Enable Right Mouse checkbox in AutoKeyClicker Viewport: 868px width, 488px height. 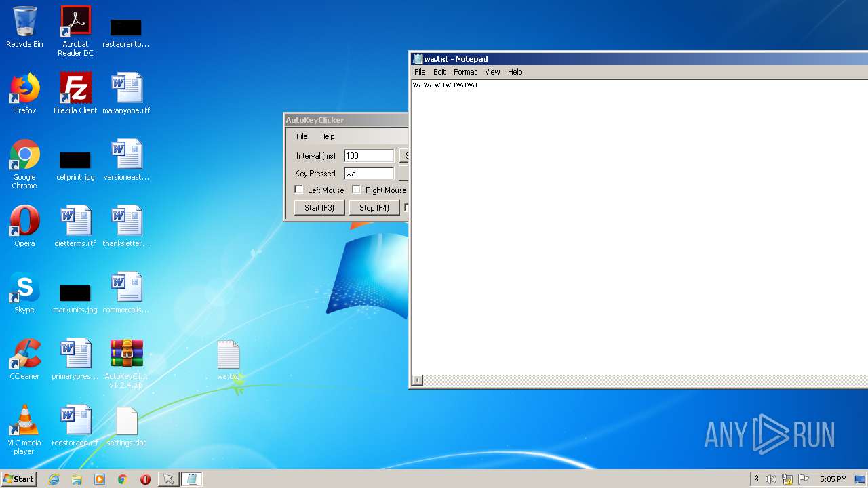pyautogui.click(x=357, y=190)
